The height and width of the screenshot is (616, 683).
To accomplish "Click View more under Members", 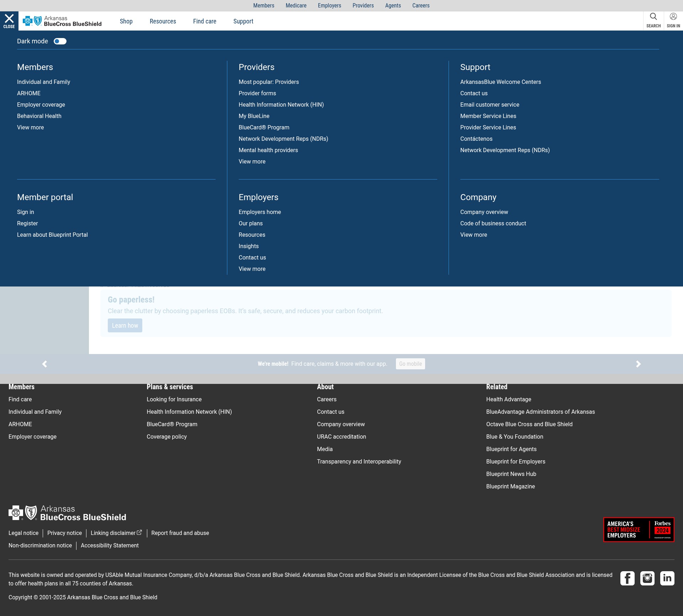I will click(x=31, y=128).
